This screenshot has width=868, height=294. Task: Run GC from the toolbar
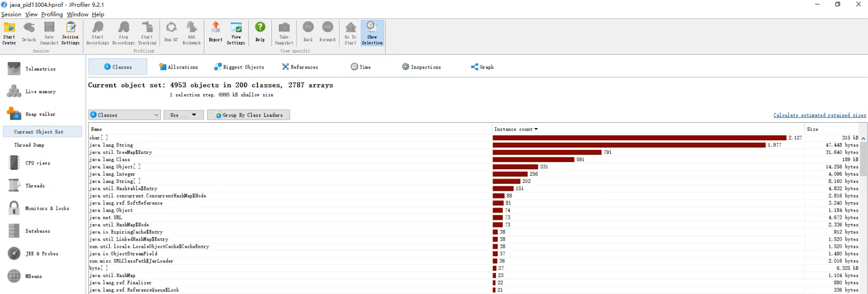pos(171,33)
